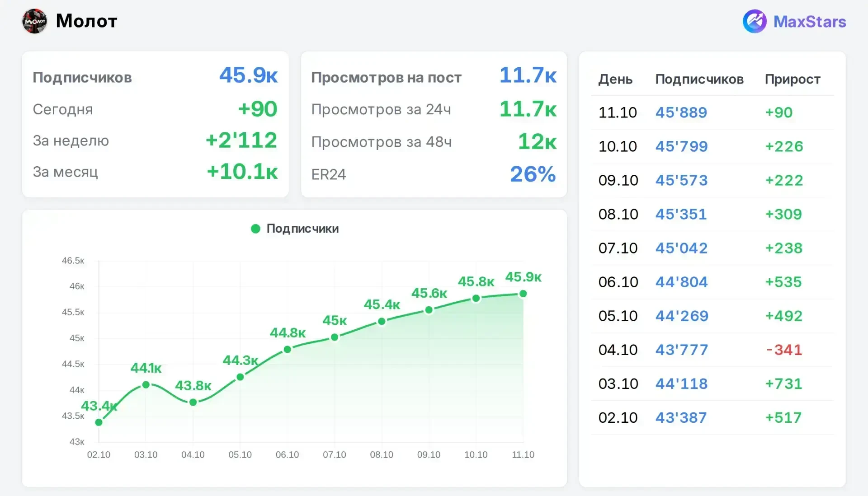This screenshot has height=496, width=868.
Task: Click the 46.5к y-axis label
Action: [73, 261]
